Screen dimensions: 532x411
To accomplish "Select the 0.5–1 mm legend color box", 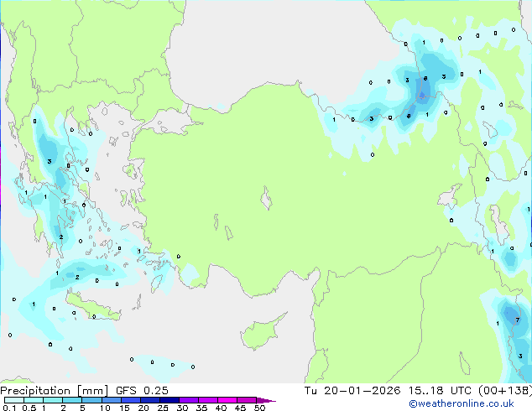I will 34,400.
